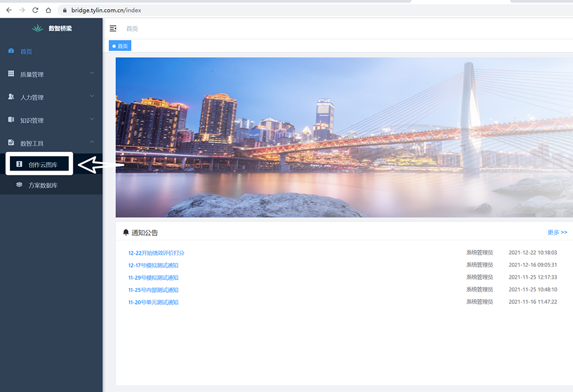Screen dimensions: 573x392
Task: Open the 更多 >> link
Action: (557, 232)
